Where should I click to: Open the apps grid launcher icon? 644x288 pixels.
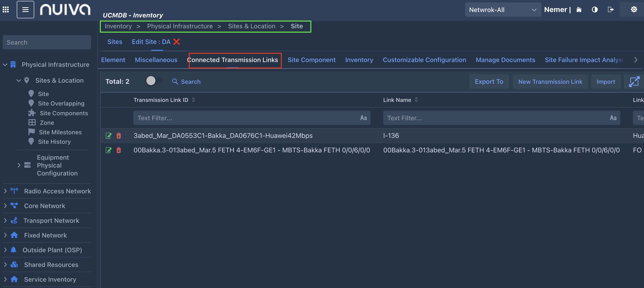point(6,10)
